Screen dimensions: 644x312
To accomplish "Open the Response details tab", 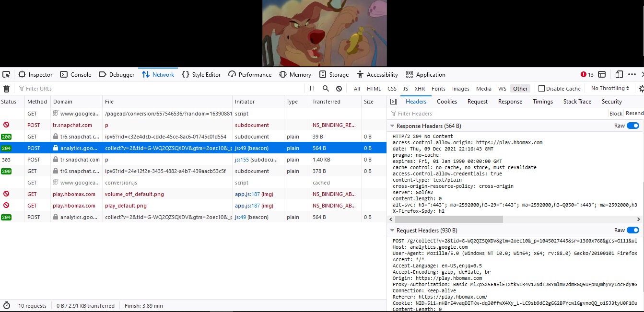I will tap(510, 102).
